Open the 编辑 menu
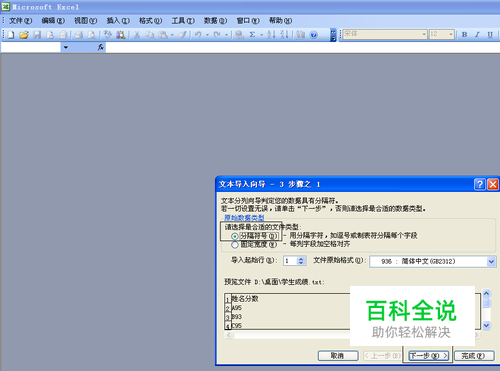This screenshot has width=500, height=371. pyautogui.click(x=53, y=21)
